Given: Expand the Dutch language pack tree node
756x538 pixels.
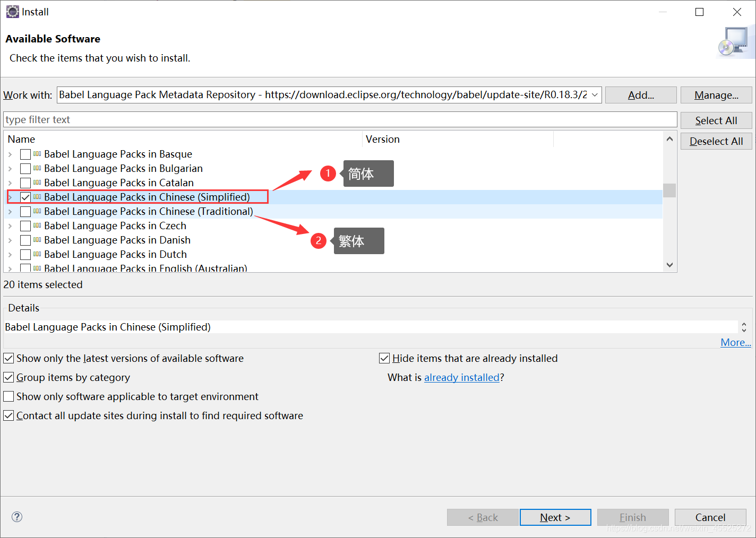Looking at the screenshot, I should coord(10,255).
